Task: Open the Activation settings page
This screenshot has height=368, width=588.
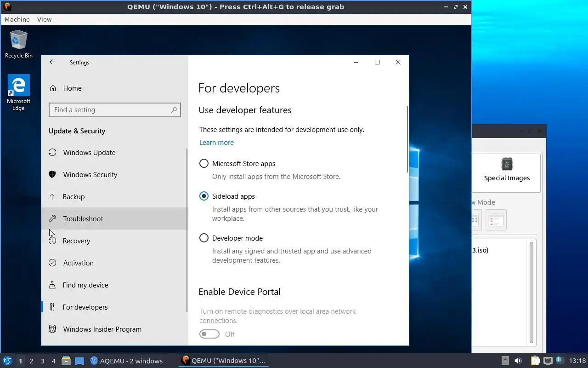Action: click(x=114, y=263)
